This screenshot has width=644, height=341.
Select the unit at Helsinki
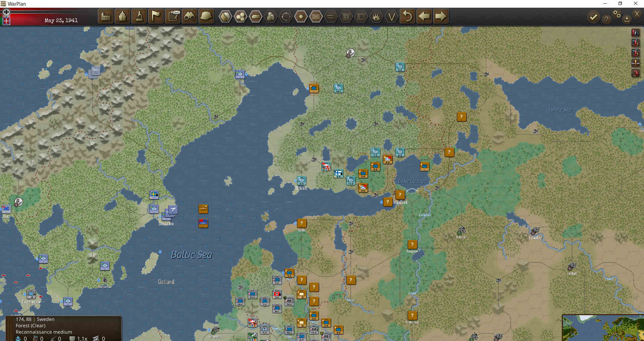point(301,181)
